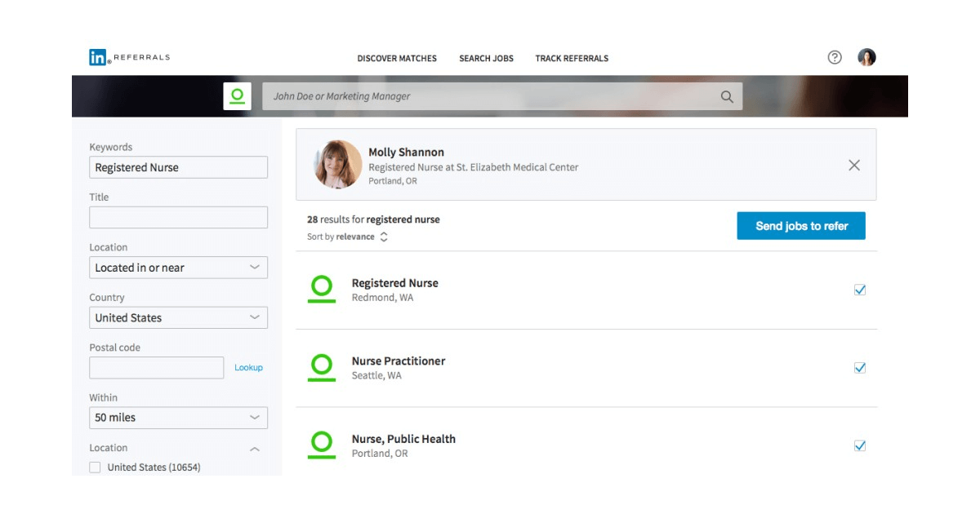Click your profile avatar picture
Viewport: 980px width, 514px height.
pos(866,56)
